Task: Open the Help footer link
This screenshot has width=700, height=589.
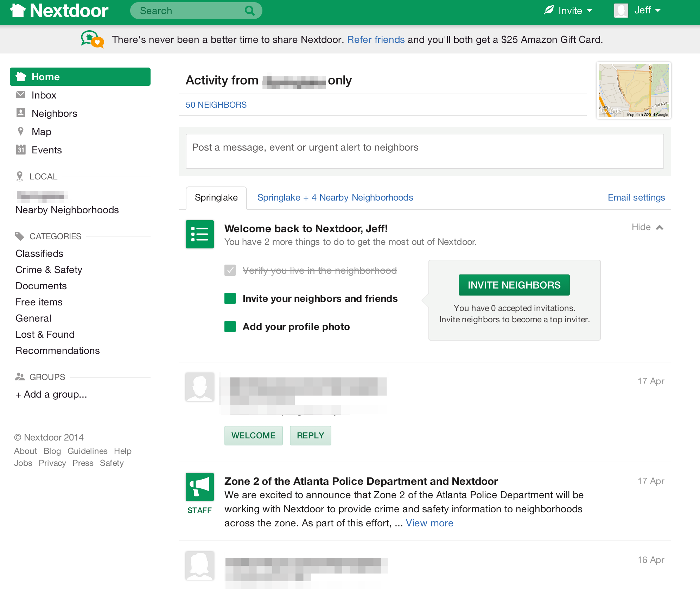Action: pos(122,451)
